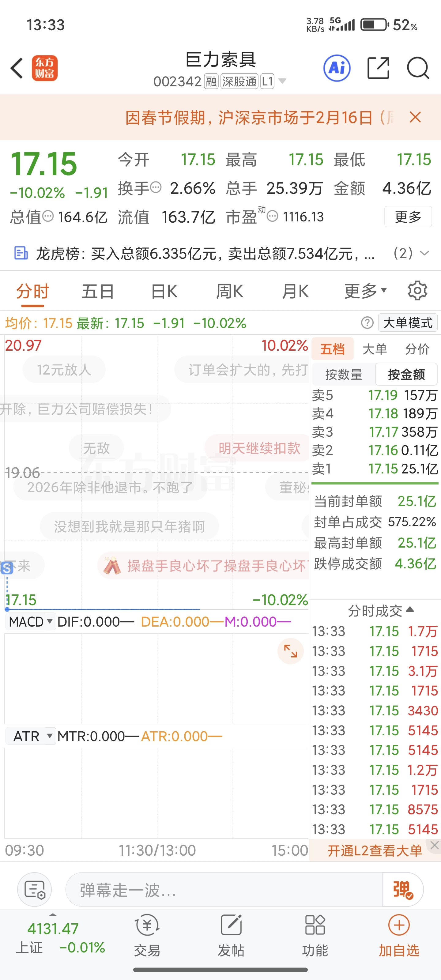Open the ATR indicator dropdown

(x=31, y=736)
